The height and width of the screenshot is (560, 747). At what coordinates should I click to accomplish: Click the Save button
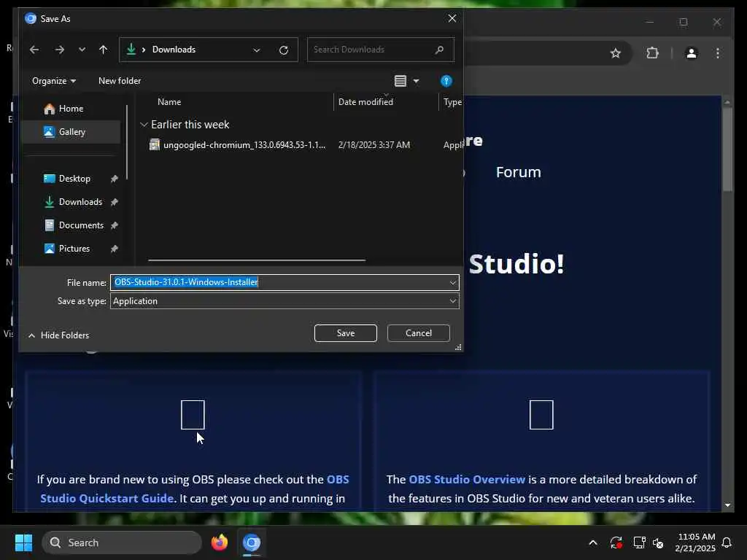[345, 333]
